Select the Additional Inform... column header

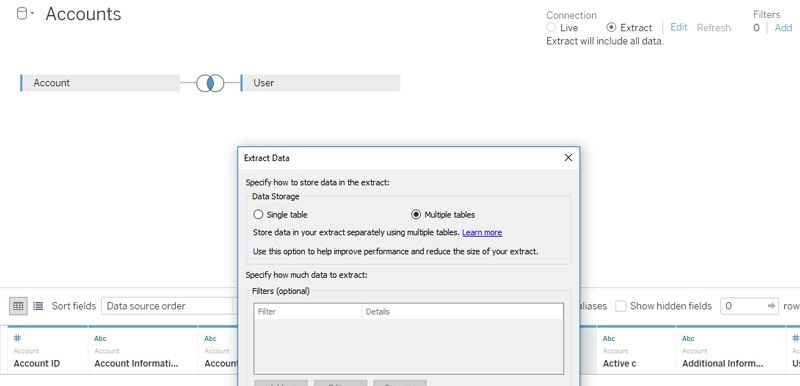723,364
